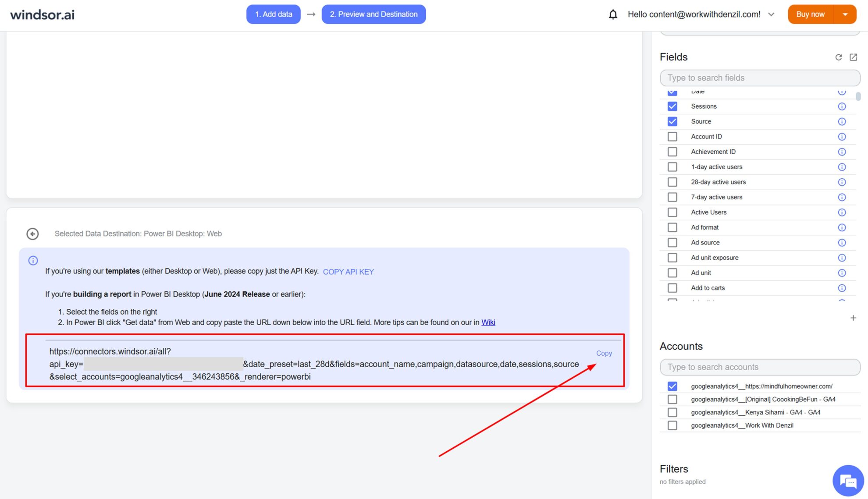
Task: Show info for Account ID field
Action: [x=842, y=137]
